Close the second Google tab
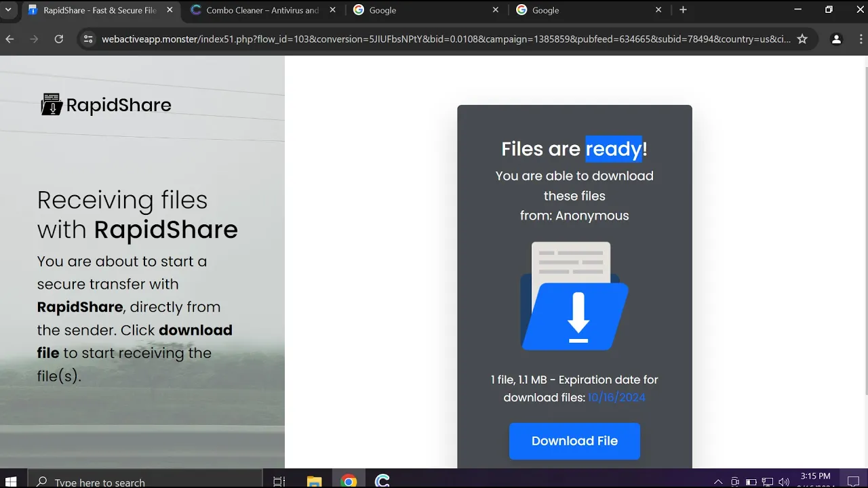Image resolution: width=868 pixels, height=488 pixels. click(658, 10)
